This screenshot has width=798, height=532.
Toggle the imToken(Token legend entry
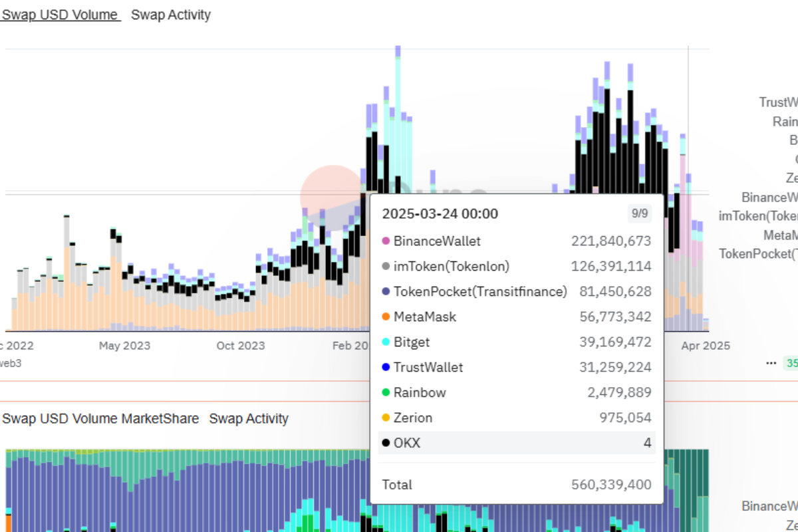coord(758,216)
